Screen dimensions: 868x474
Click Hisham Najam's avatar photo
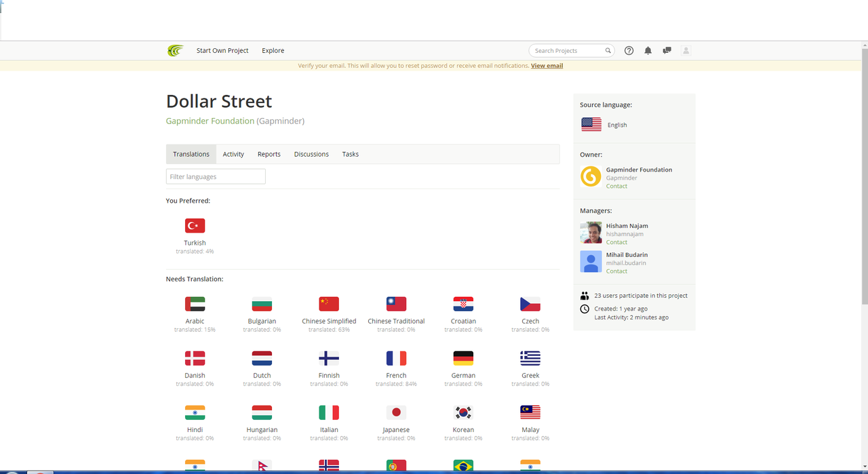tap(591, 233)
